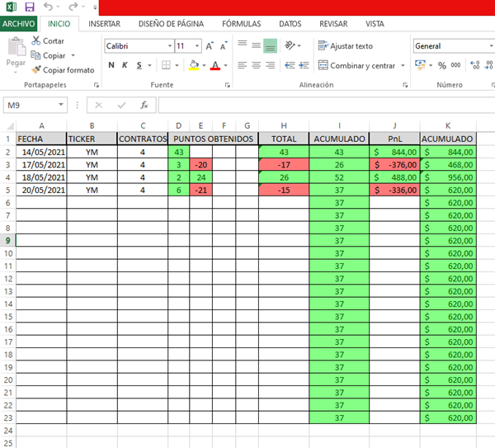Open Alineación dialog launcher

(405, 85)
